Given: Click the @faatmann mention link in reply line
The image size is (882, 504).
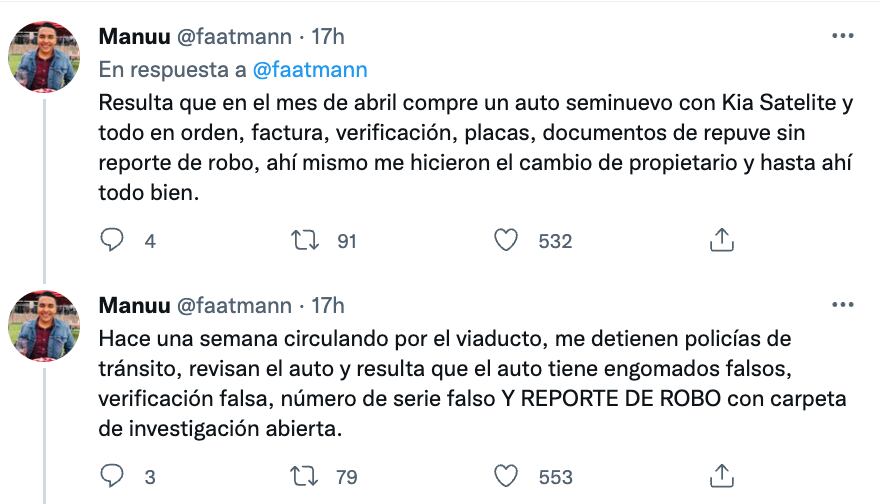Looking at the screenshot, I should point(311,70).
